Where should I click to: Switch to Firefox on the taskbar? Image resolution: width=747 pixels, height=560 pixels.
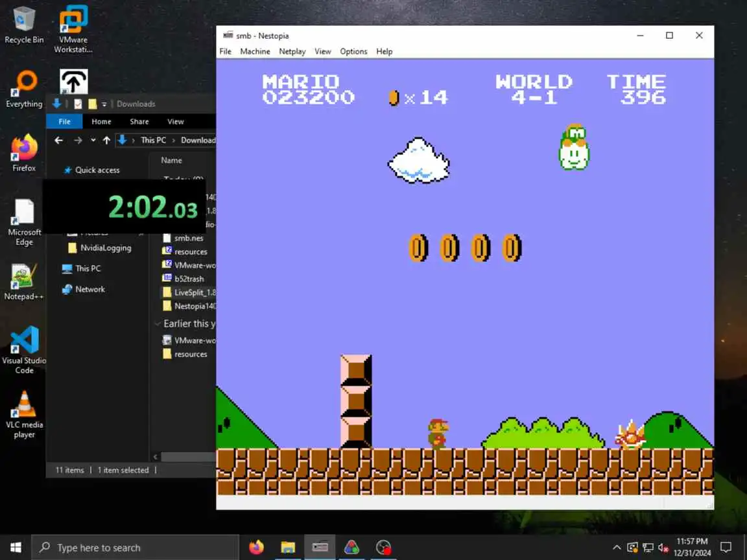pos(256,547)
